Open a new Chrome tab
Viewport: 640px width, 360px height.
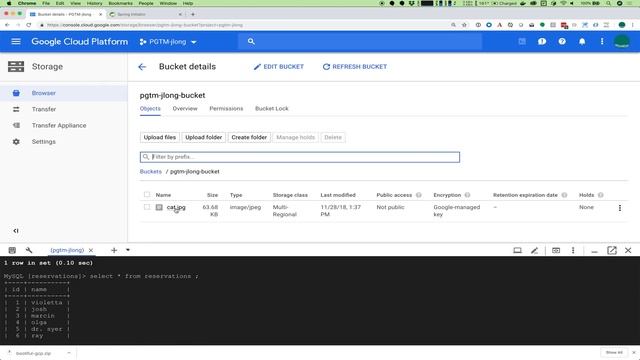[x=193, y=14]
